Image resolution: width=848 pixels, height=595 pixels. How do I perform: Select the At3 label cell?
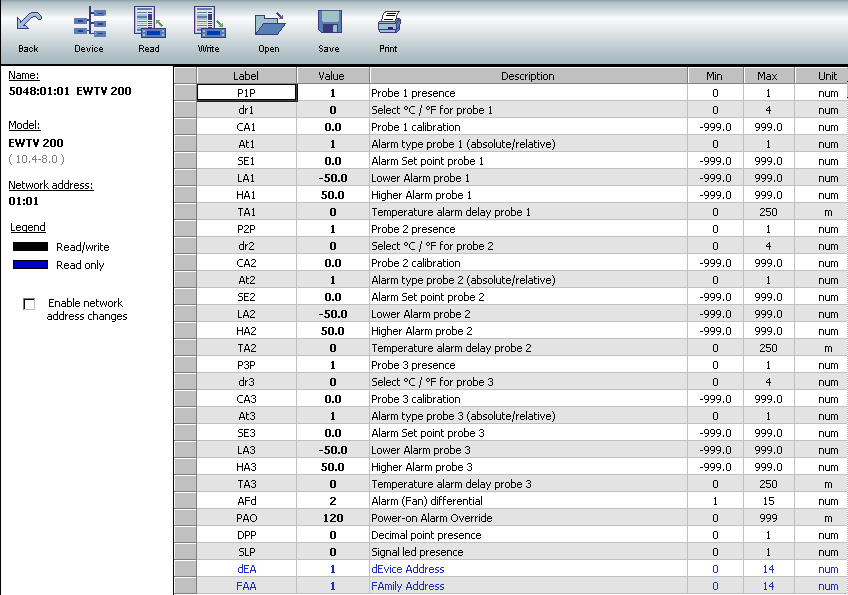point(247,416)
